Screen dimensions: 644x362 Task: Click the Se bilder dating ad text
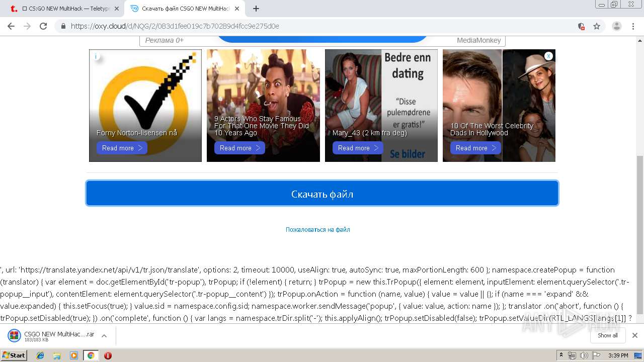[x=408, y=154]
